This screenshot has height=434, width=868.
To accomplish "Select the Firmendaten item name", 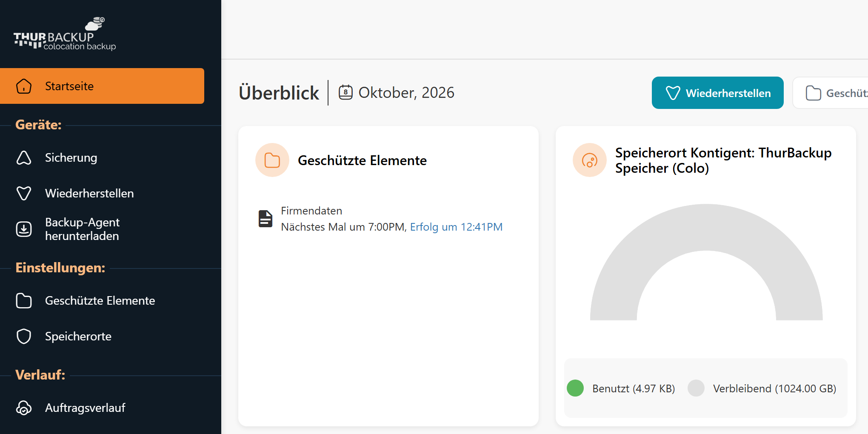I will tap(311, 211).
